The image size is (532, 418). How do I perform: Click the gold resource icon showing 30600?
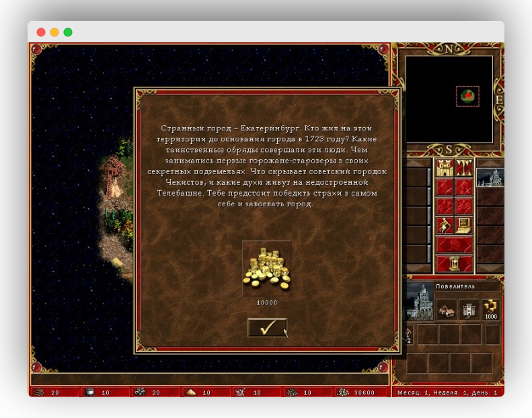coord(343,392)
